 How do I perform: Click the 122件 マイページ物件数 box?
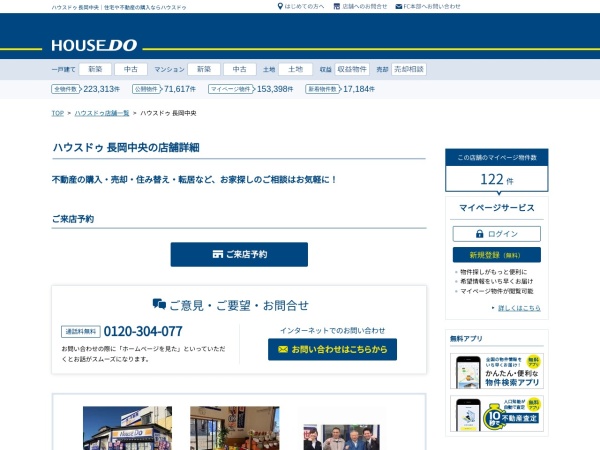coord(497,170)
